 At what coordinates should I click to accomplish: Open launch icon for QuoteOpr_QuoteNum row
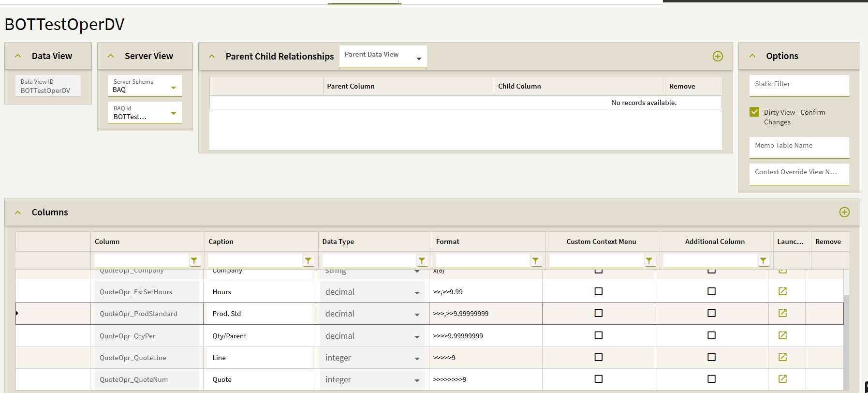pyautogui.click(x=782, y=379)
